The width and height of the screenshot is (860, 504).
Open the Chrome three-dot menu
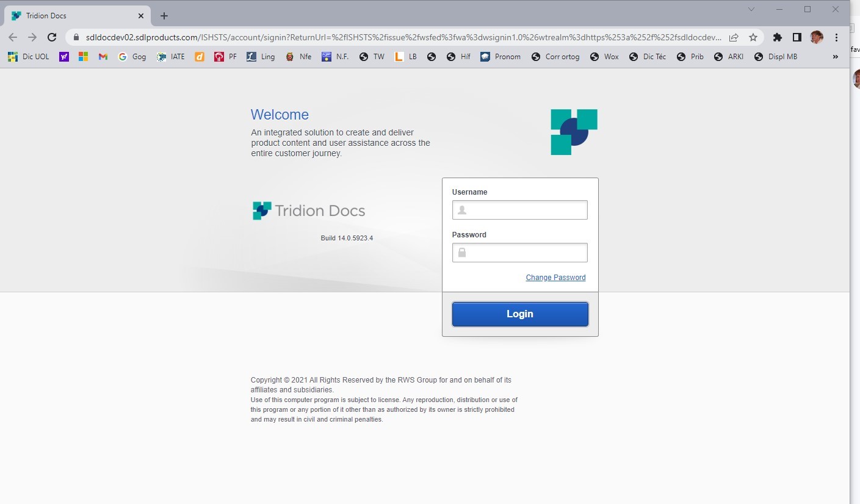tap(836, 37)
